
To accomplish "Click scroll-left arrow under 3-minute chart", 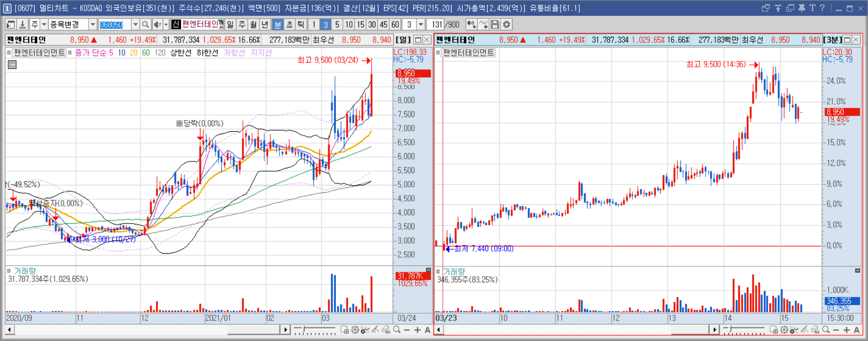I will 438,330.
